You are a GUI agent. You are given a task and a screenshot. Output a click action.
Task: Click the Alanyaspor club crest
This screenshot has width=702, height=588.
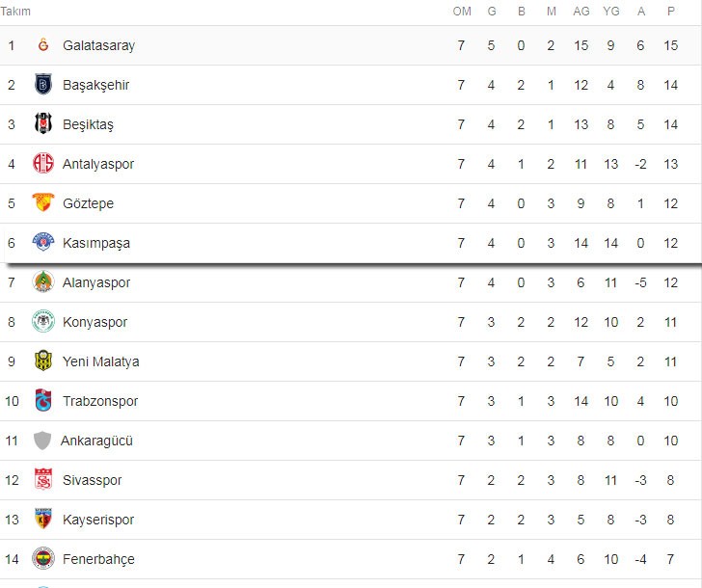point(43,282)
